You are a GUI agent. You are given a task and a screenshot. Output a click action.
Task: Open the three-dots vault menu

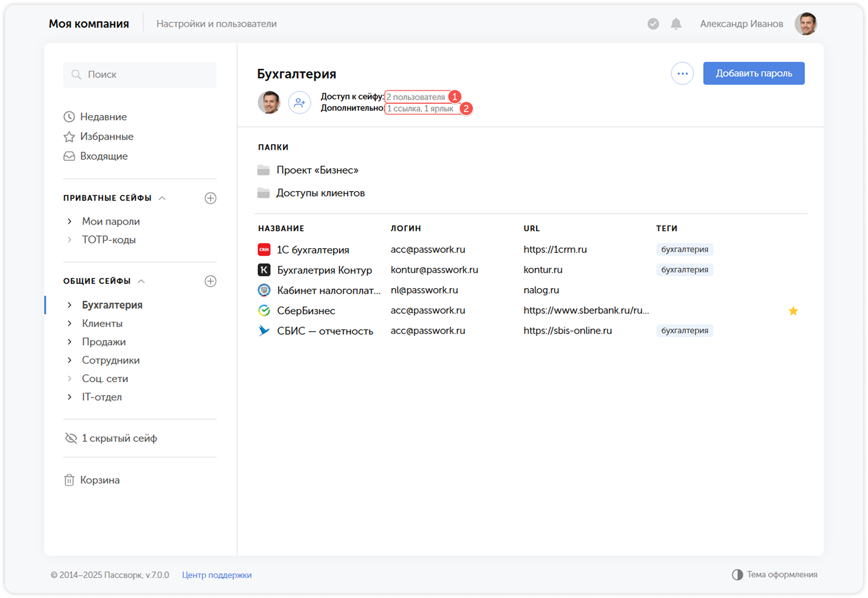pyautogui.click(x=682, y=74)
